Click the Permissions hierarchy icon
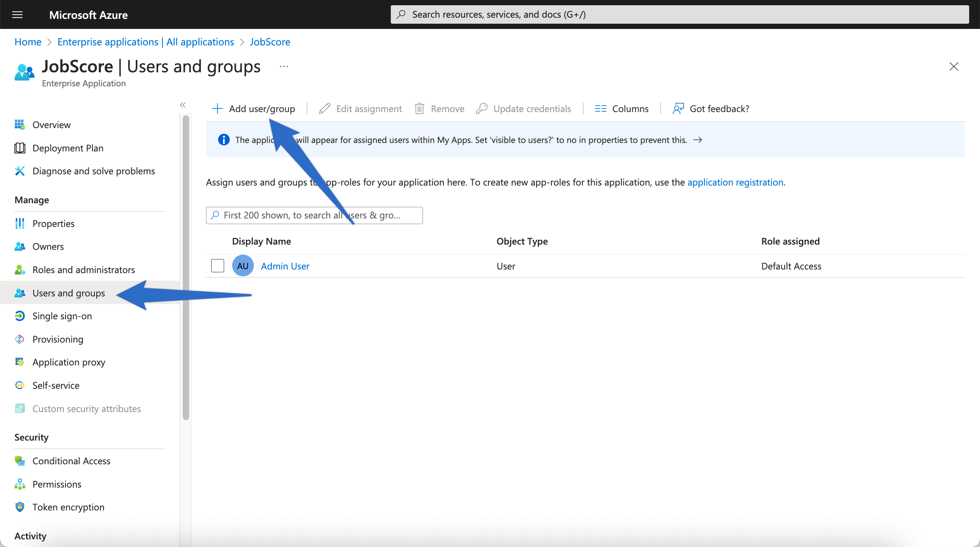The image size is (980, 547). [x=20, y=484]
